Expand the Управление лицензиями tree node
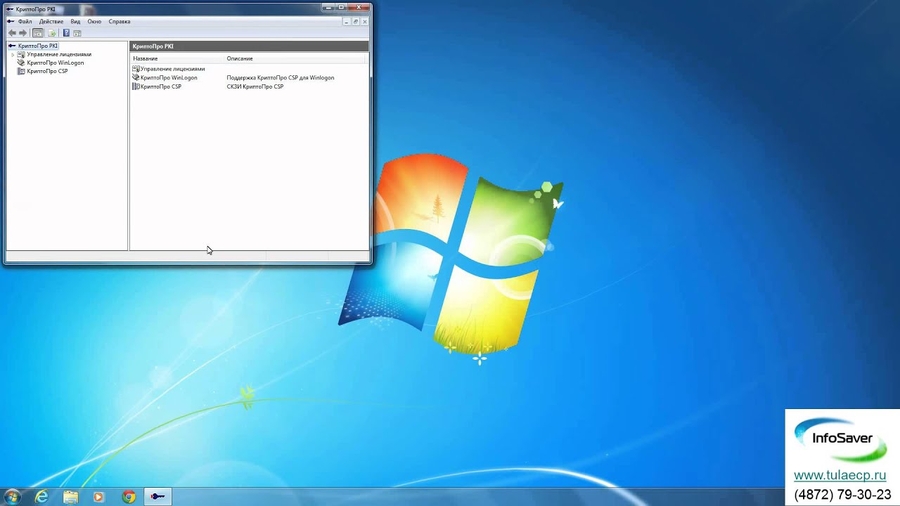The image size is (900, 506). (13, 55)
